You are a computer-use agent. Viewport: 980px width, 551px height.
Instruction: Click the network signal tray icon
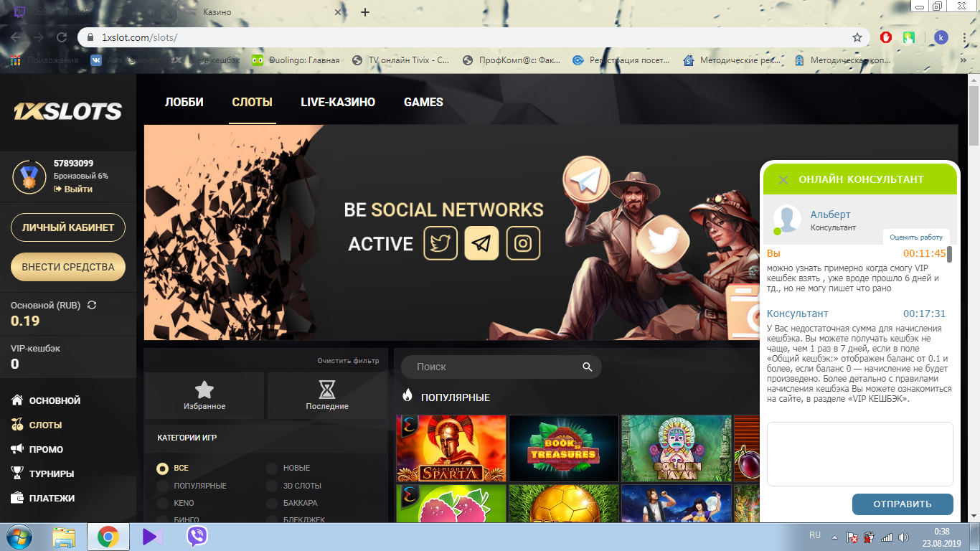[886, 537]
